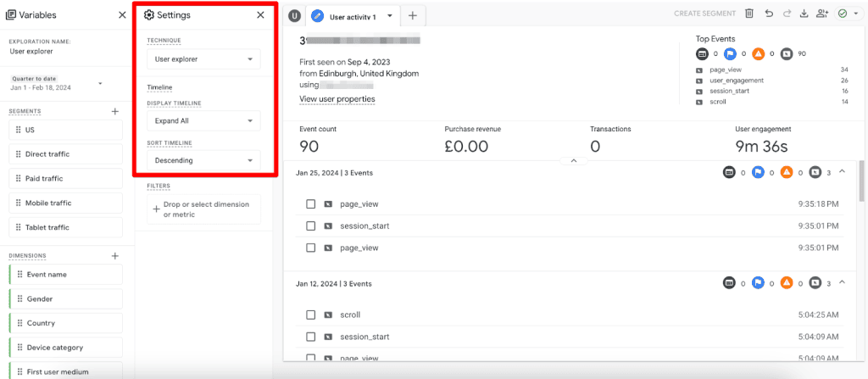Image resolution: width=868 pixels, height=379 pixels.
Task: Click the timeline vertical scrollbar
Action: pyautogui.click(x=861, y=183)
